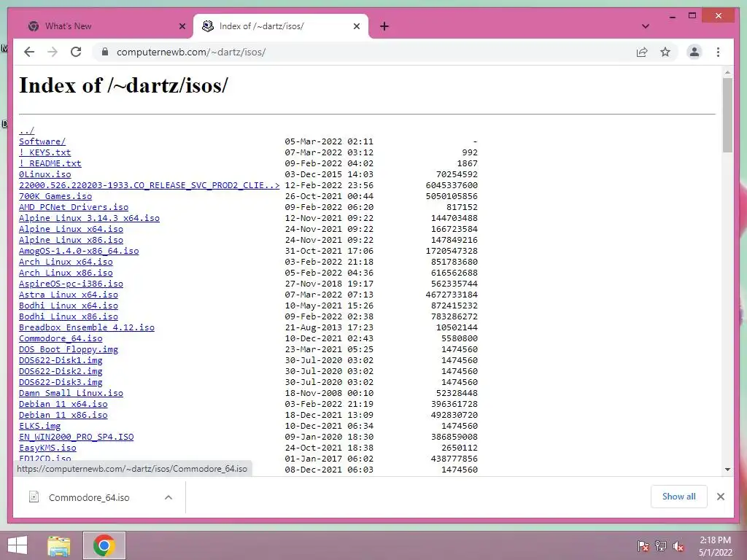The height and width of the screenshot is (560, 747).
Task: Open the Windows Start menu
Action: point(18,545)
